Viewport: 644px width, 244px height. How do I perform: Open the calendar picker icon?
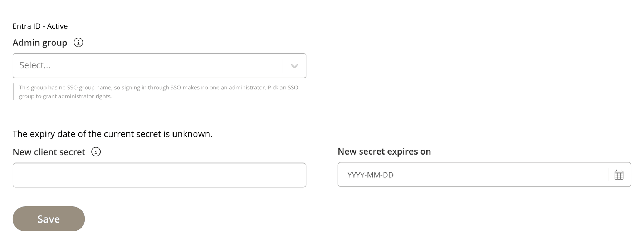619,175
